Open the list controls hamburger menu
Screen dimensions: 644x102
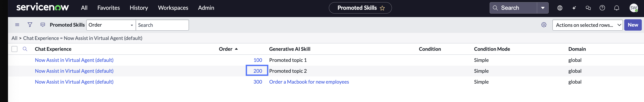(17, 25)
